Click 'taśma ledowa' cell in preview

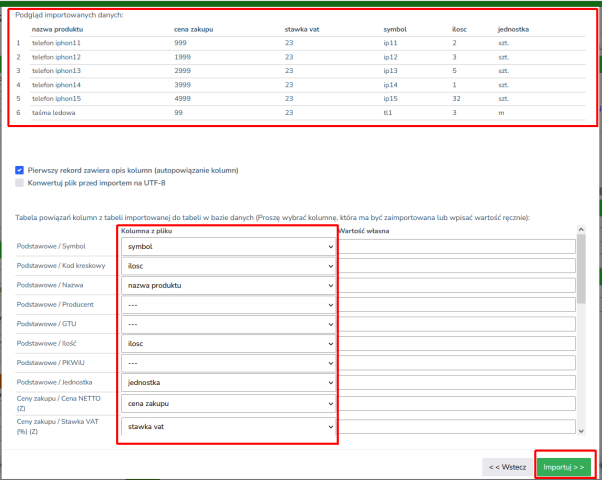pyautogui.click(x=53, y=113)
